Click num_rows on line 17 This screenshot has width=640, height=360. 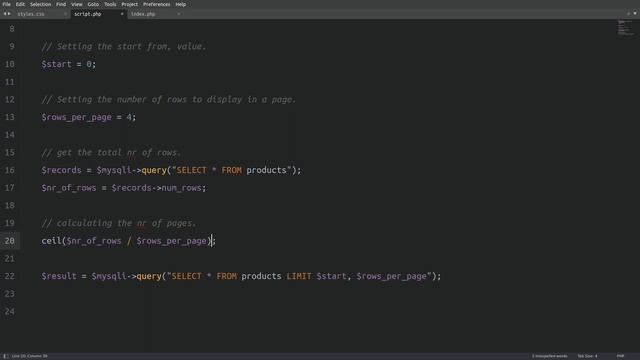(182, 188)
